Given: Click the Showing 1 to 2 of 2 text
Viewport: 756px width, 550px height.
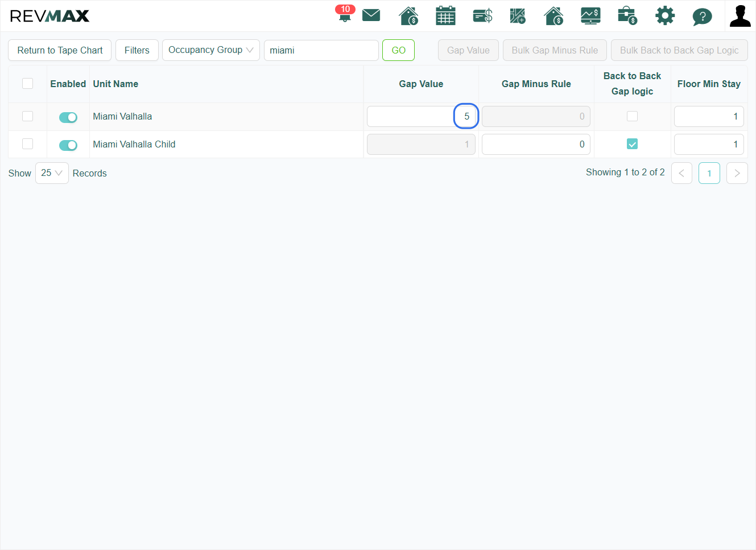Looking at the screenshot, I should [x=625, y=172].
